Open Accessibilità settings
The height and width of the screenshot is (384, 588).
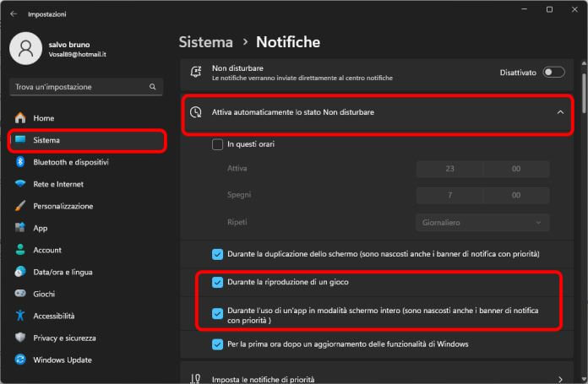[87, 316]
